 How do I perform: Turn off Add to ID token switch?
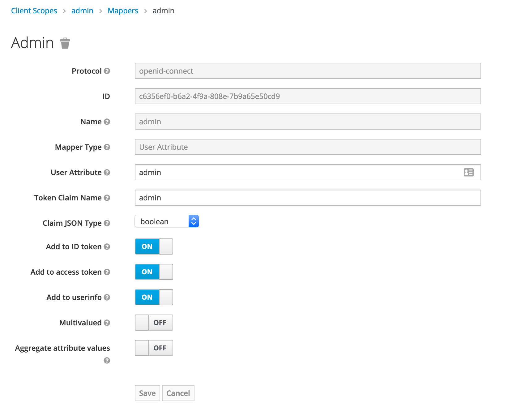pyautogui.click(x=154, y=246)
